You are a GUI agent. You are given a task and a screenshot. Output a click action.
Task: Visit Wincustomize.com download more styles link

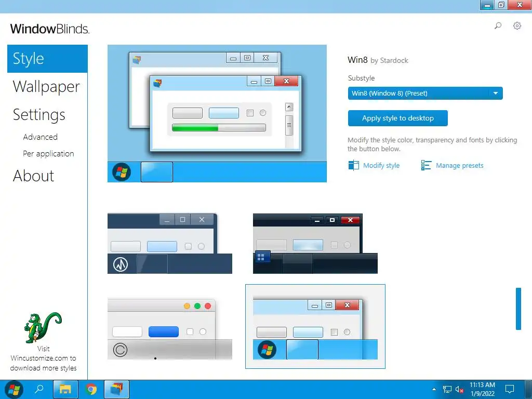[x=43, y=358]
